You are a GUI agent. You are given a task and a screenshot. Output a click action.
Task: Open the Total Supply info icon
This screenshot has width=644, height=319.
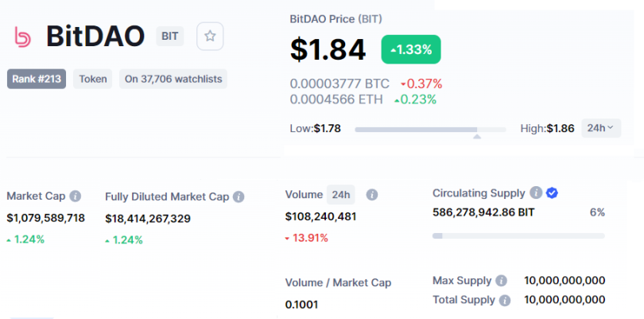(x=505, y=300)
